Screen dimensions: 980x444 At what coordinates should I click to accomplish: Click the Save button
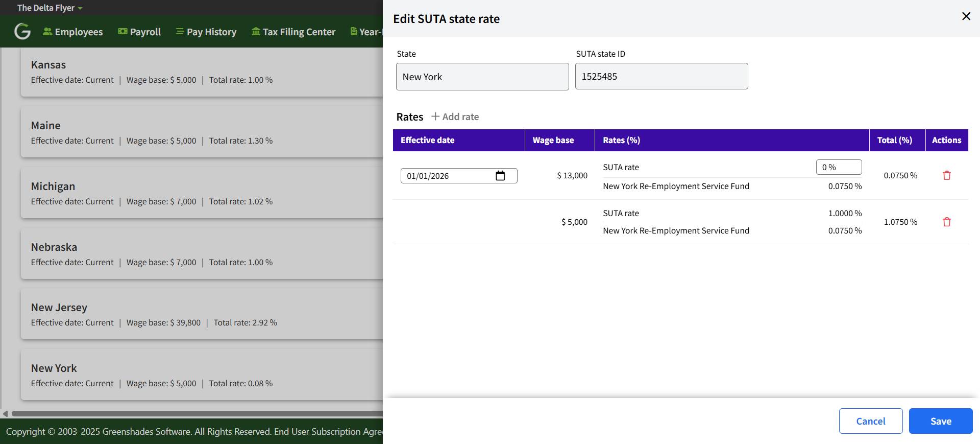coord(940,421)
